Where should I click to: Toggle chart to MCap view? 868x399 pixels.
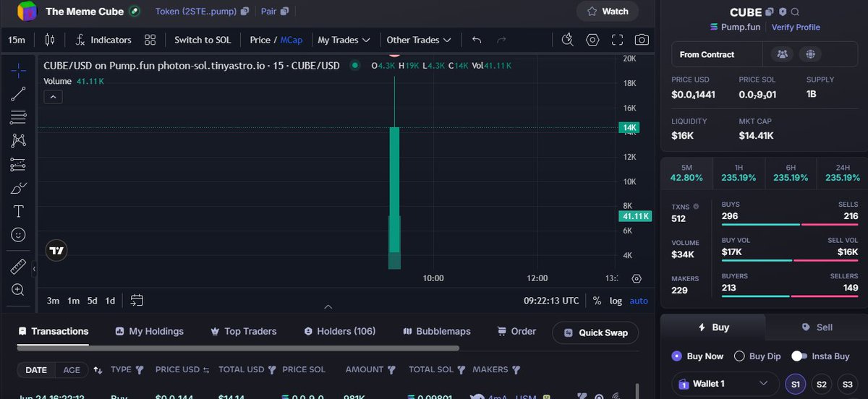point(292,40)
